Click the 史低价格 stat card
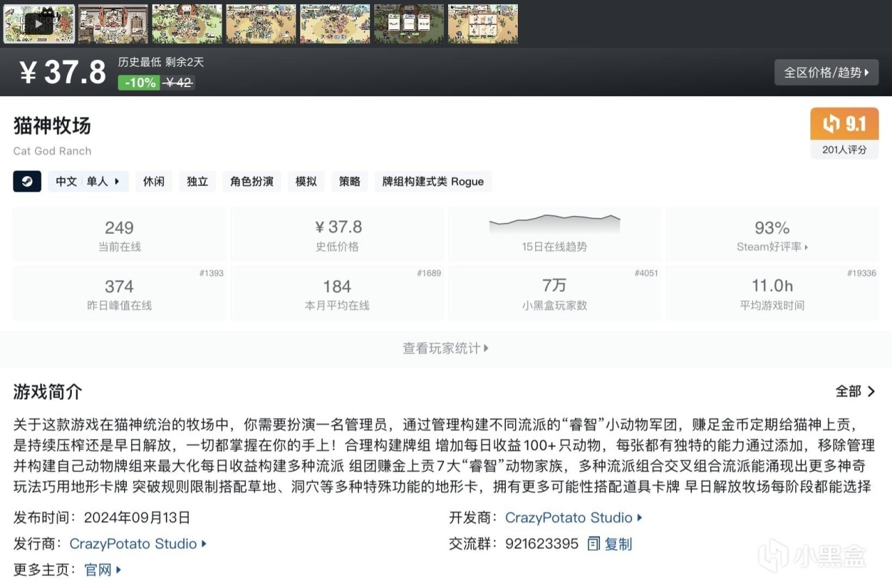Image resolution: width=892 pixels, height=588 pixels. coord(337,235)
